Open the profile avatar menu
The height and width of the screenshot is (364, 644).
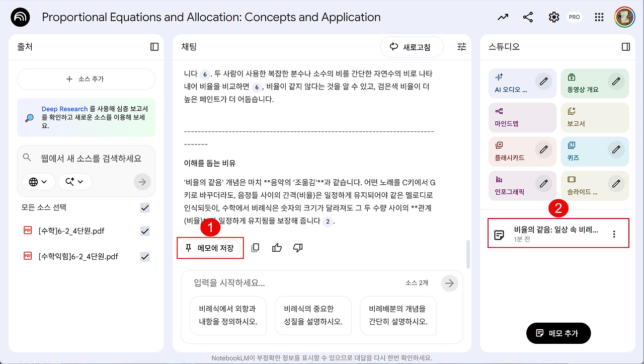point(624,17)
